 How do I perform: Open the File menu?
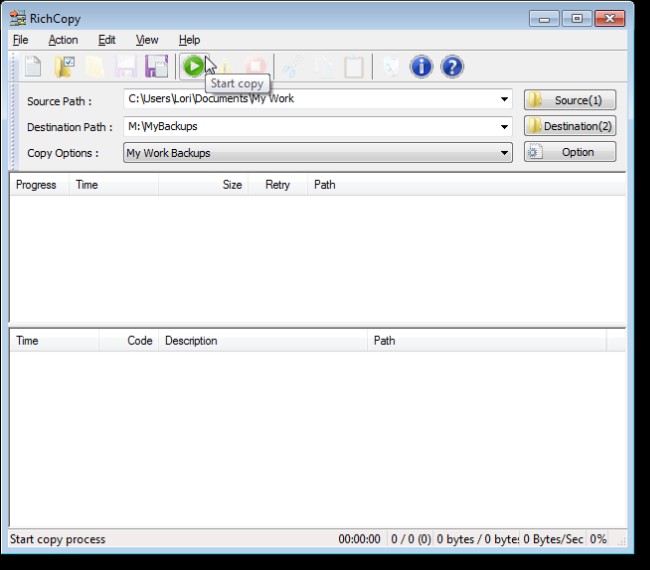pyautogui.click(x=21, y=40)
